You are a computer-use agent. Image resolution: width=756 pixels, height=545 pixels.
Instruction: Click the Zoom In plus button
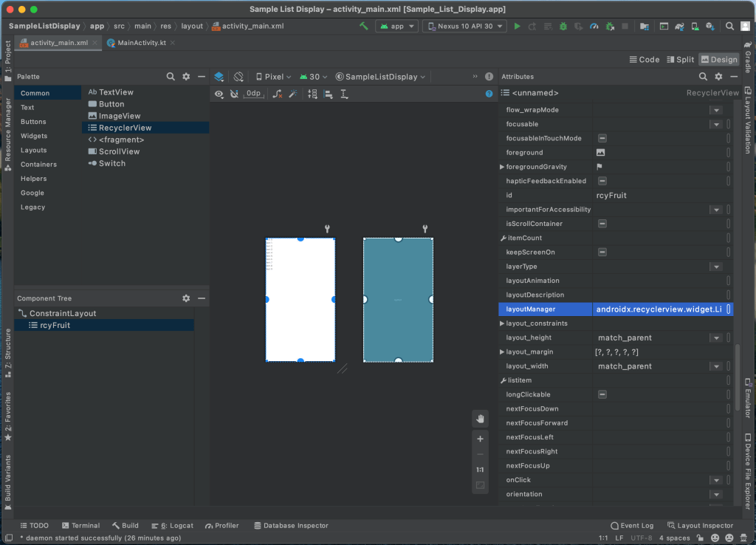pos(480,439)
